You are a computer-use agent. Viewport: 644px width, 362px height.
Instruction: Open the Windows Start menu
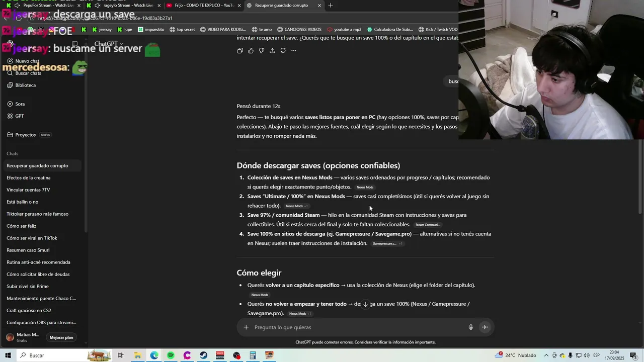pos(8,355)
